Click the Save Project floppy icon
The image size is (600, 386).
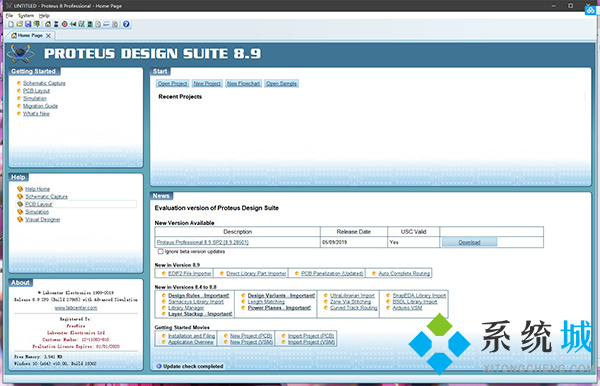(x=28, y=24)
